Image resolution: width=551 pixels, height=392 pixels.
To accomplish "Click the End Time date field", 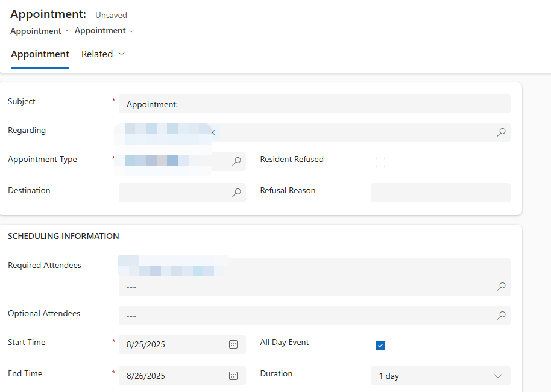I will (172, 376).
